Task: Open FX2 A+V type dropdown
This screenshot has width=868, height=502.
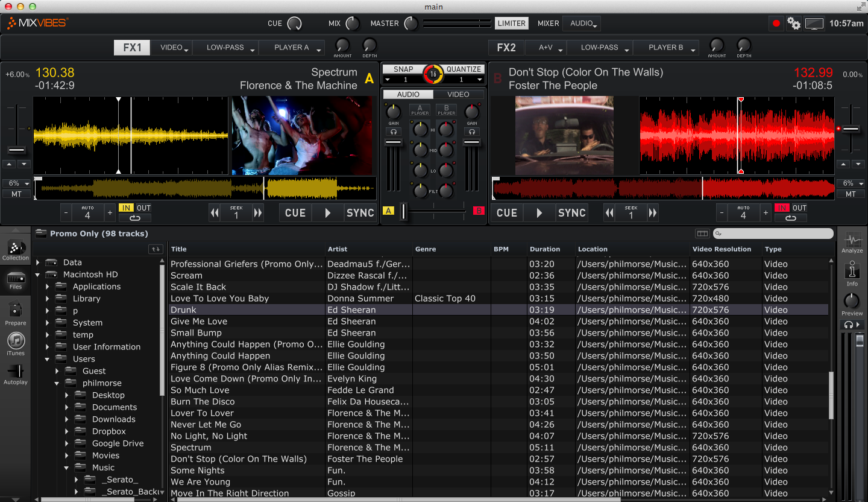Action: (546, 48)
